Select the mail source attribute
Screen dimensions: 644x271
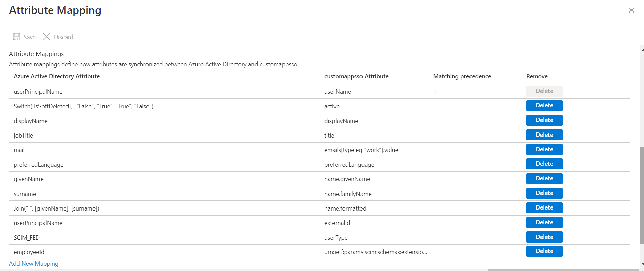(19, 150)
